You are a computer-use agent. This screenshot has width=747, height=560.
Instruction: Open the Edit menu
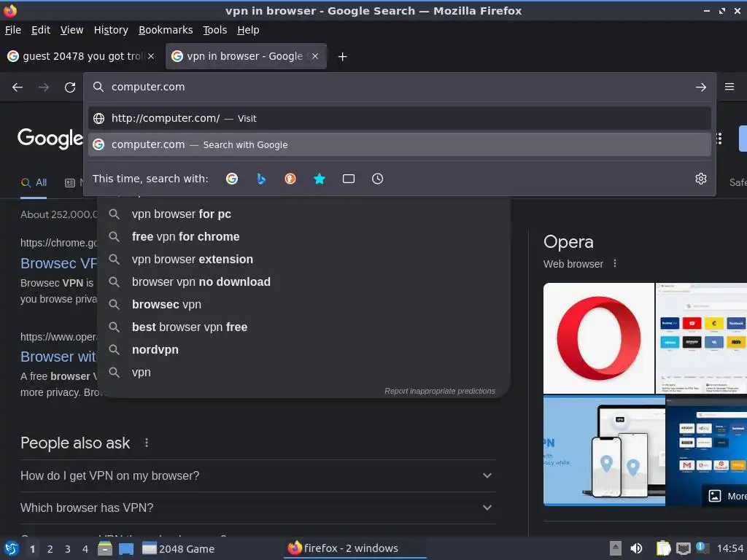point(41,30)
